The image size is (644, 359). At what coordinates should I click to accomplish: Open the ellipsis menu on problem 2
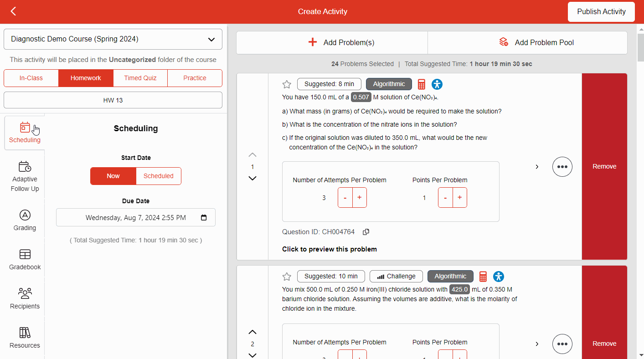562,344
